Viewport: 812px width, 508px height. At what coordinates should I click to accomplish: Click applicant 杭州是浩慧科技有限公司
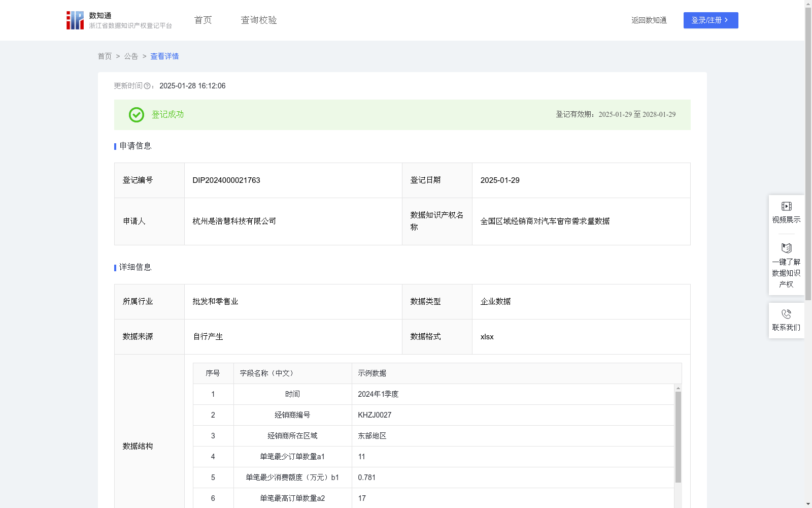(234, 221)
